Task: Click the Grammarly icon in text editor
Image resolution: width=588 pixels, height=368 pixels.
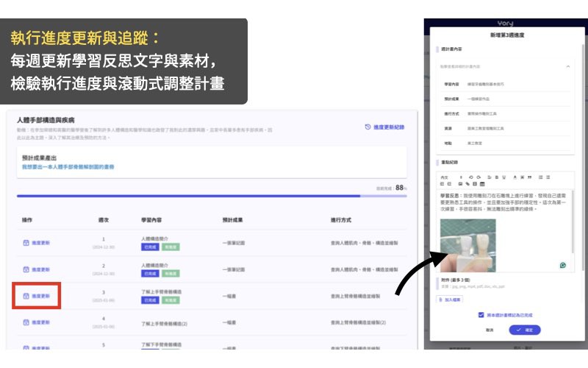Action: coord(563,264)
